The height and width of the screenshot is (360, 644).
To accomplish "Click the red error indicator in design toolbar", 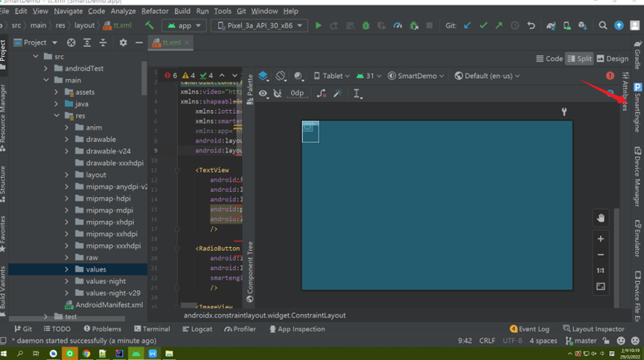I will (610, 76).
